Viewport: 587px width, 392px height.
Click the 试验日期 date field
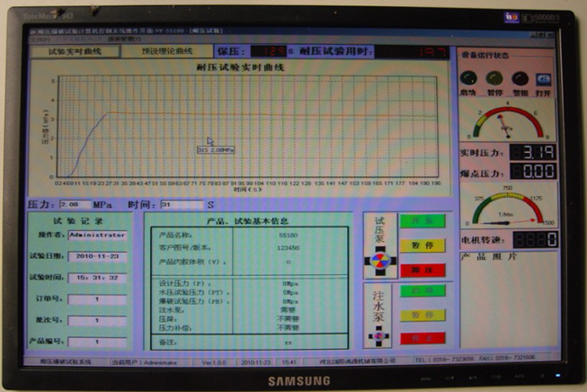click(x=97, y=256)
